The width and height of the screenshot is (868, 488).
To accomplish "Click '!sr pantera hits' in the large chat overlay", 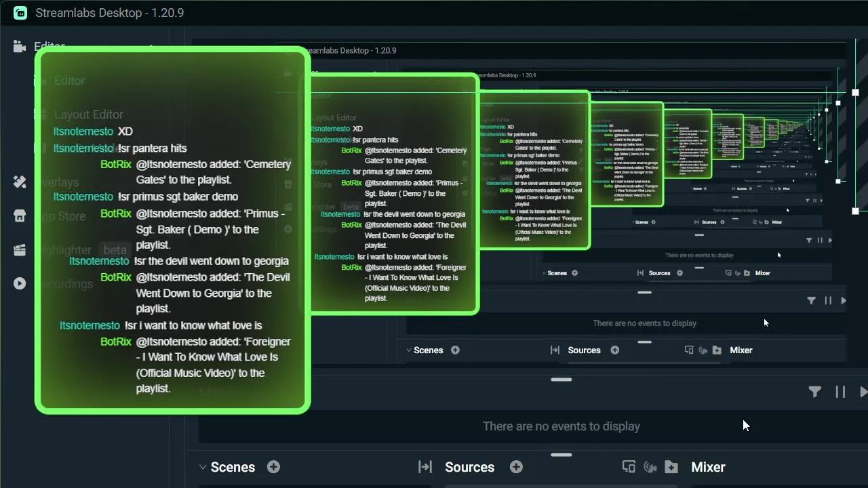I will [152, 148].
